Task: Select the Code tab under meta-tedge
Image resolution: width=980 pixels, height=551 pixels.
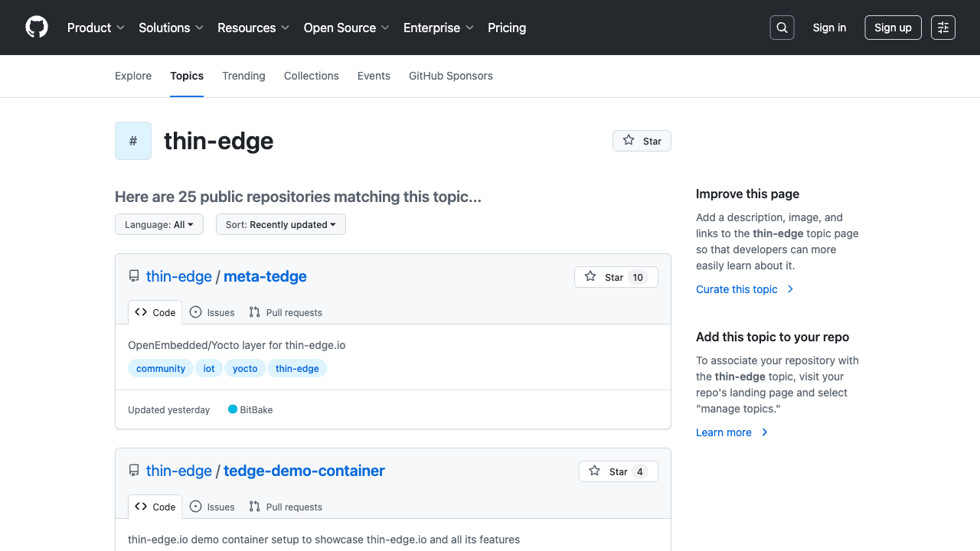Action: click(x=155, y=312)
